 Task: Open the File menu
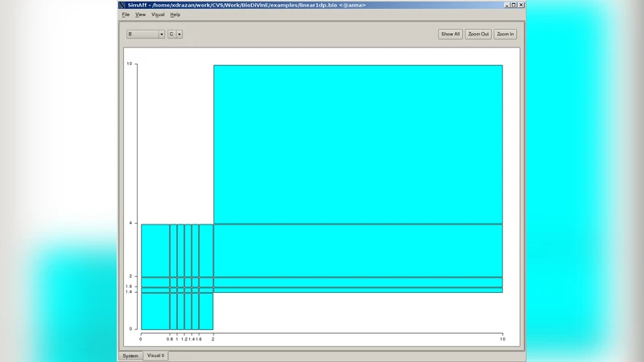(x=126, y=14)
